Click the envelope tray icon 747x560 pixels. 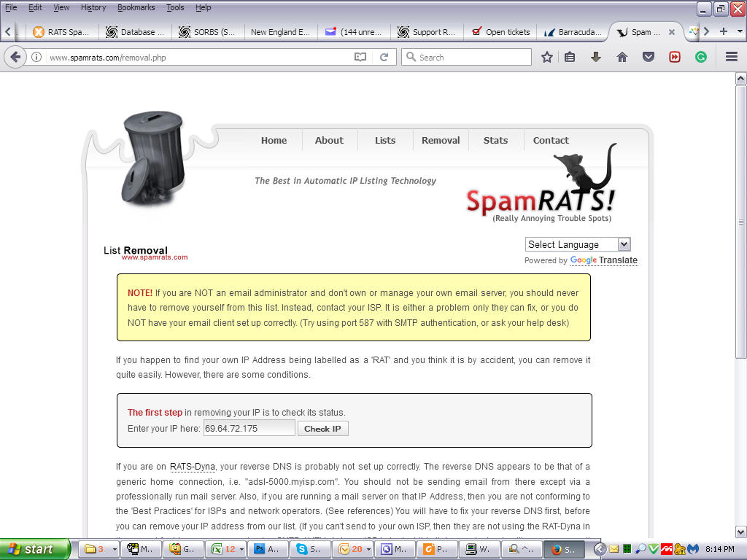(614, 549)
